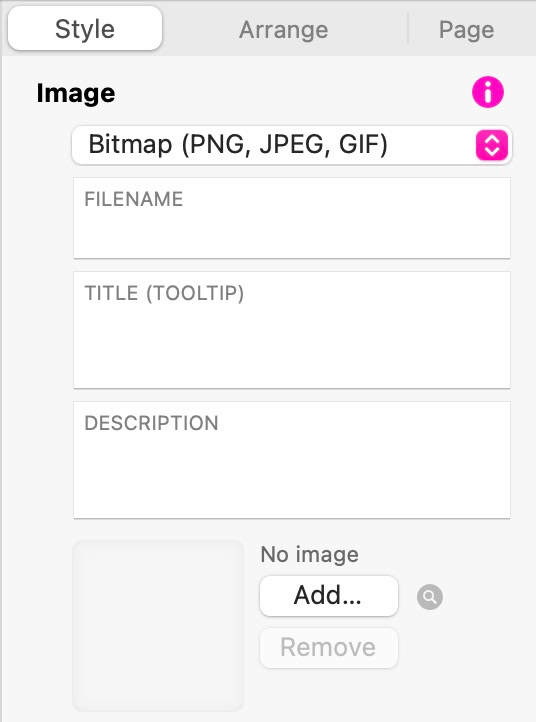Click the dimmed Remove button
The height and width of the screenshot is (722, 536).
(x=329, y=647)
